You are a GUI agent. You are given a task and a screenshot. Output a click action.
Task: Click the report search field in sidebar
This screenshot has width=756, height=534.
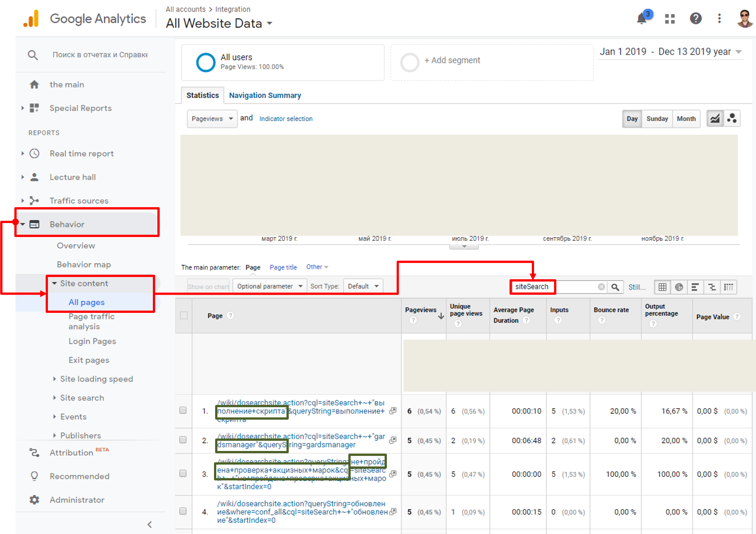point(100,55)
